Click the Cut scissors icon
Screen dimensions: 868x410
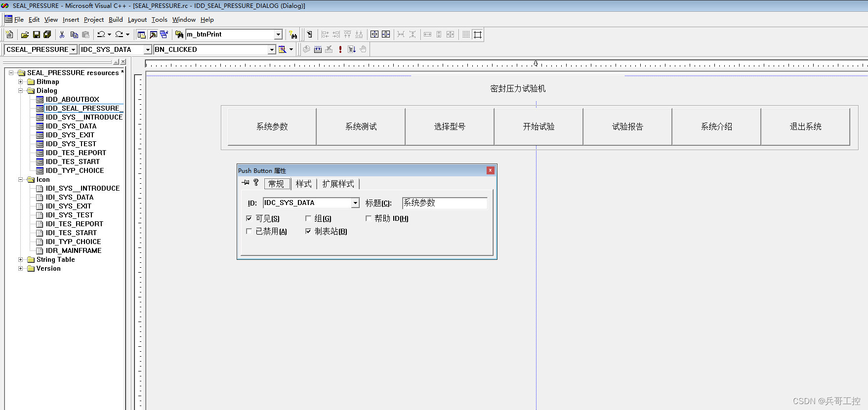pyautogui.click(x=62, y=35)
